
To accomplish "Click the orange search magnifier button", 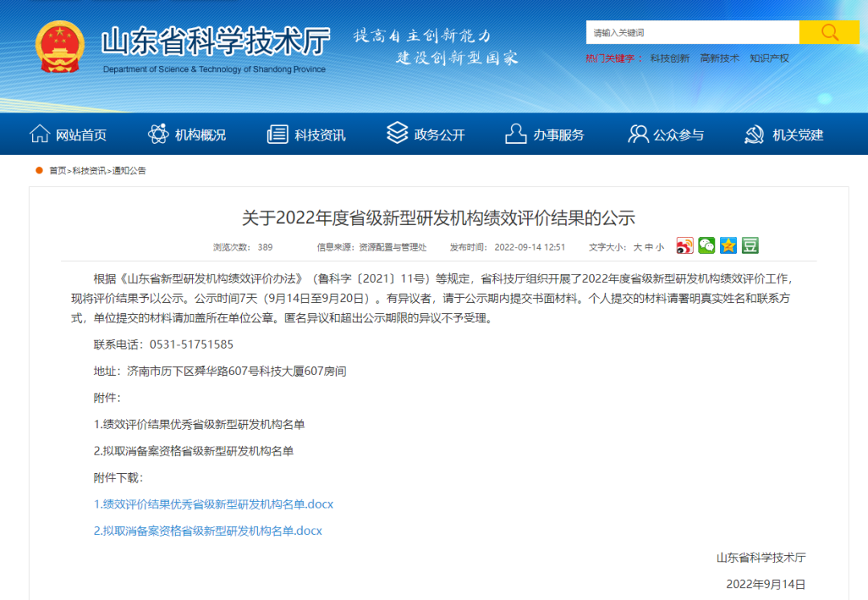I will point(829,32).
